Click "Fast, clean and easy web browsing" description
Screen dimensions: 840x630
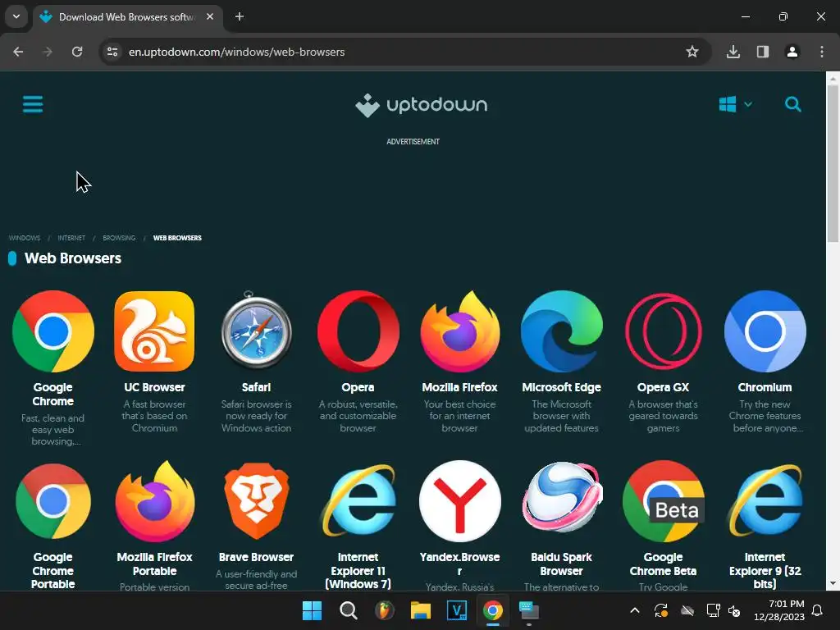tap(53, 430)
